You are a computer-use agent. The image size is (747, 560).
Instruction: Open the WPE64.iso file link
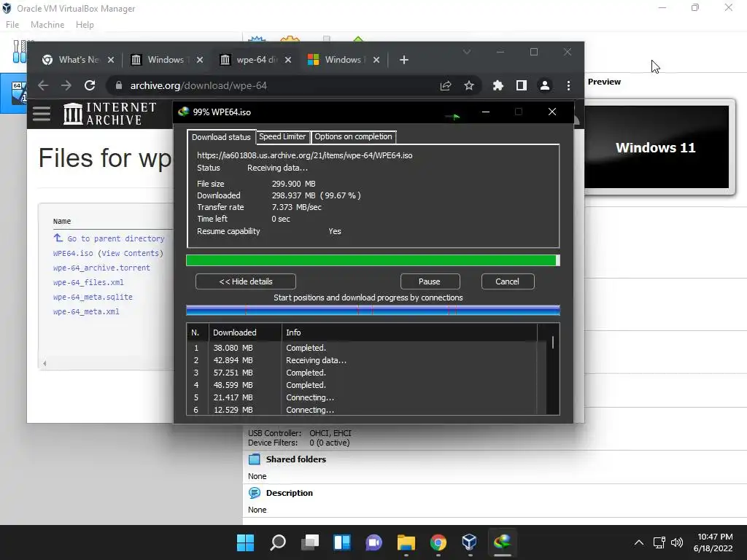tap(73, 253)
